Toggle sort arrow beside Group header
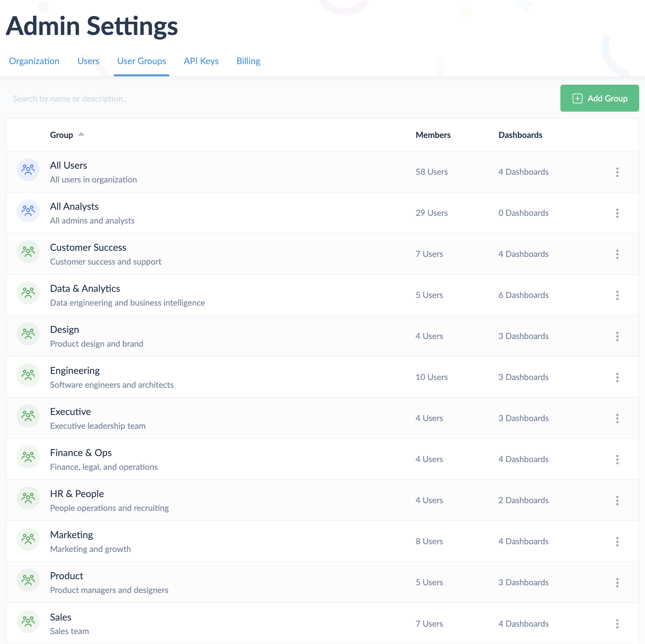The image size is (645, 644). [81, 134]
